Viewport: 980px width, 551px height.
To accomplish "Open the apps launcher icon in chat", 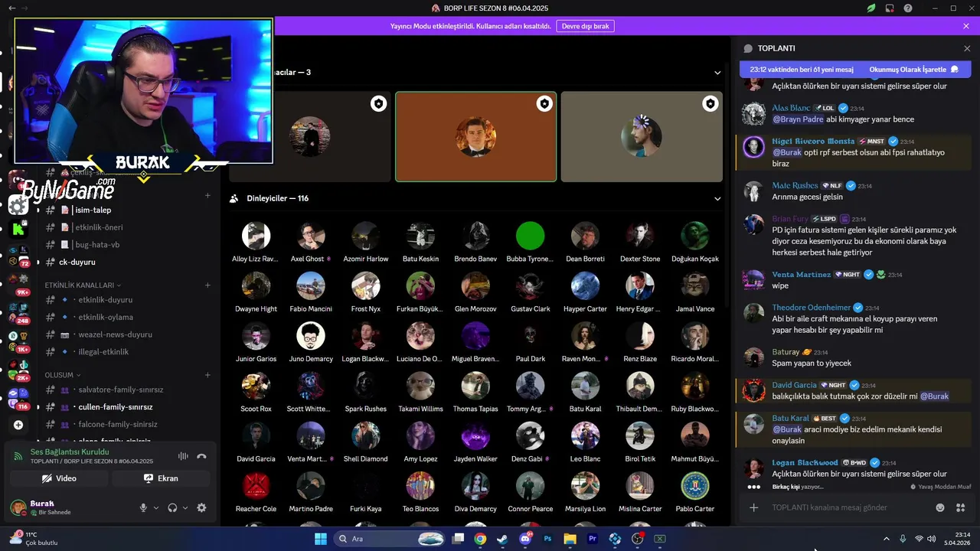I will [961, 507].
